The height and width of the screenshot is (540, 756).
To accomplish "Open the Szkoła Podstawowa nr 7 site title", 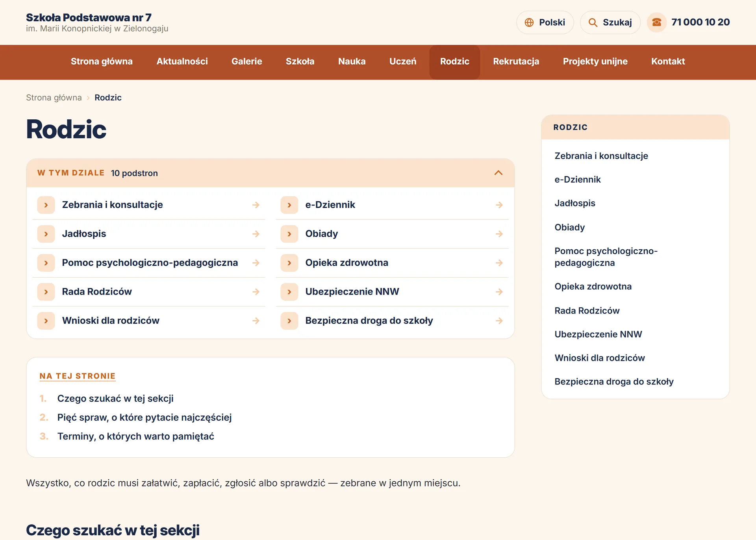I will pyautogui.click(x=89, y=18).
